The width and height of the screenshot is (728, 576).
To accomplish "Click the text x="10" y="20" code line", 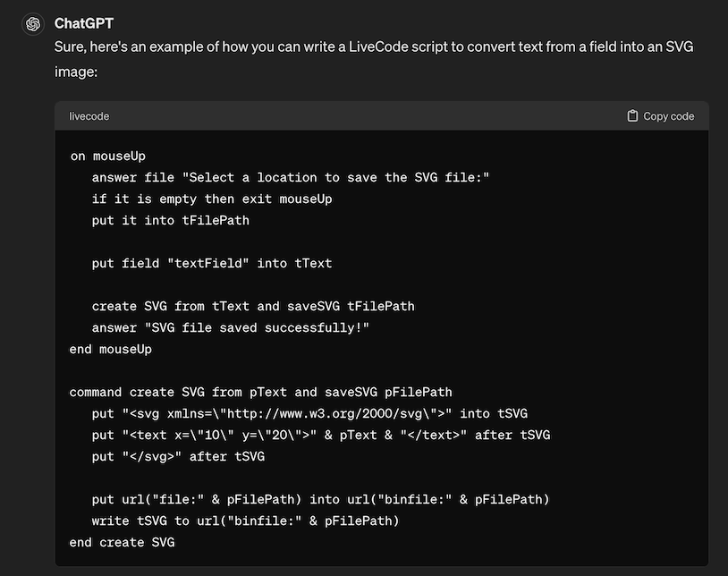I will 320,435.
